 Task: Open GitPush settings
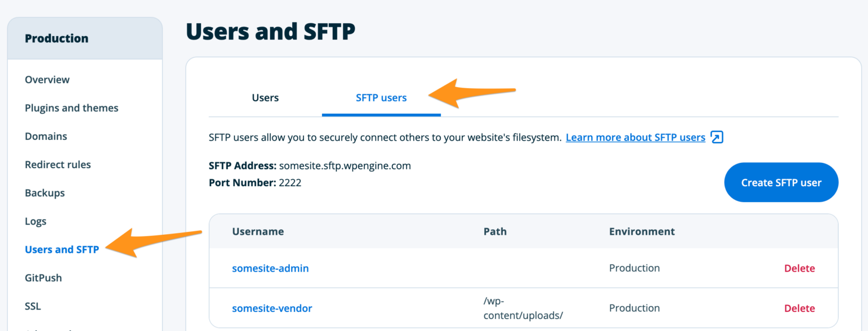pyautogui.click(x=44, y=278)
